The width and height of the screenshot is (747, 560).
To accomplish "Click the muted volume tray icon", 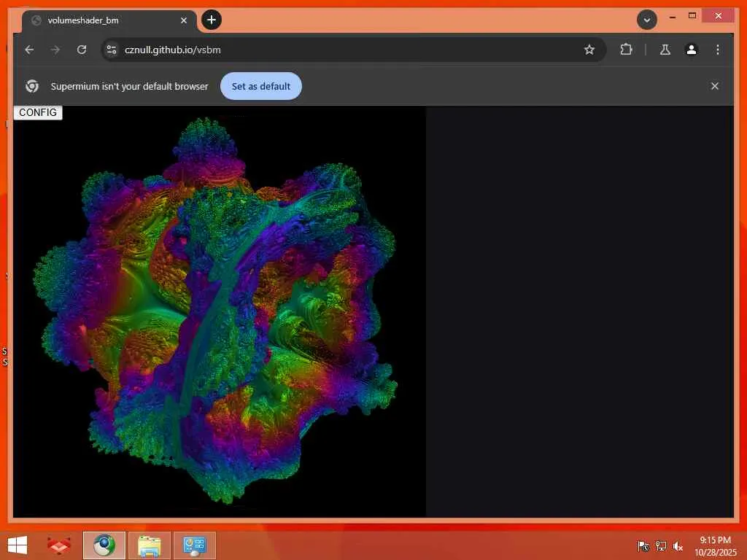I will [678, 545].
